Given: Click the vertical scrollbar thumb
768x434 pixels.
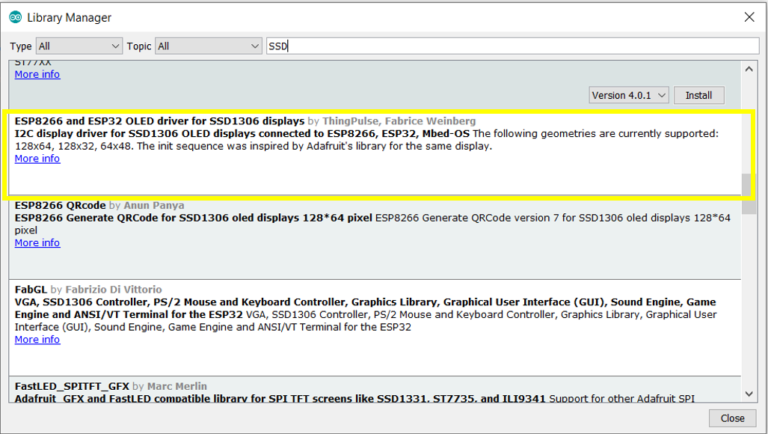Looking at the screenshot, I should pyautogui.click(x=749, y=193).
